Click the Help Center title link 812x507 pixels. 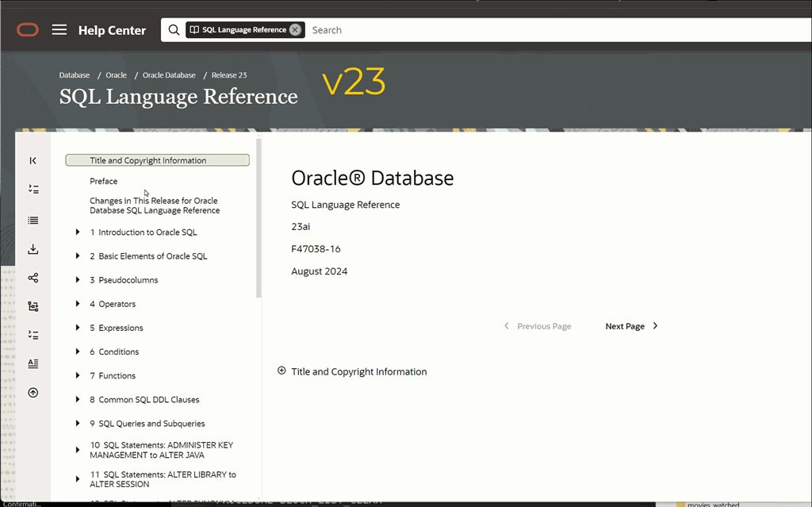coord(112,30)
